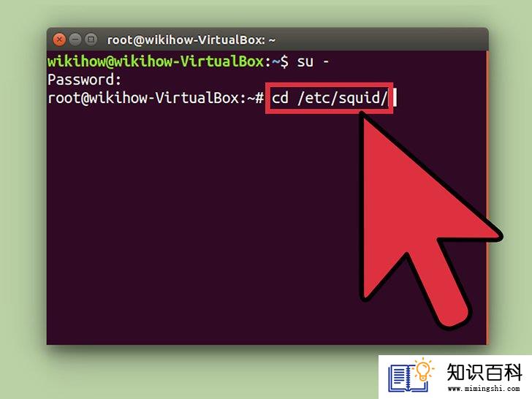The height and width of the screenshot is (399, 532).
Task: Click the Password: prompt line
Action: pos(85,80)
